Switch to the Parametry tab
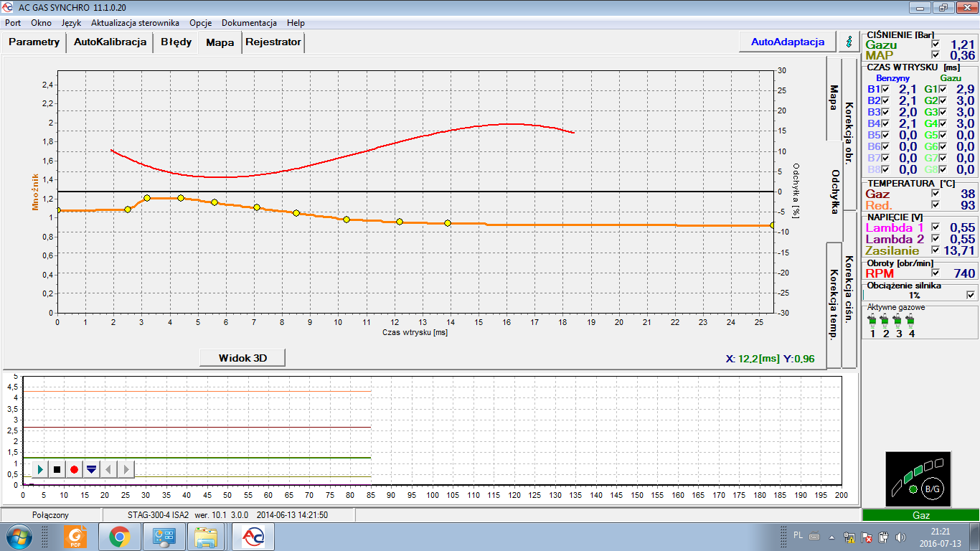 click(34, 42)
